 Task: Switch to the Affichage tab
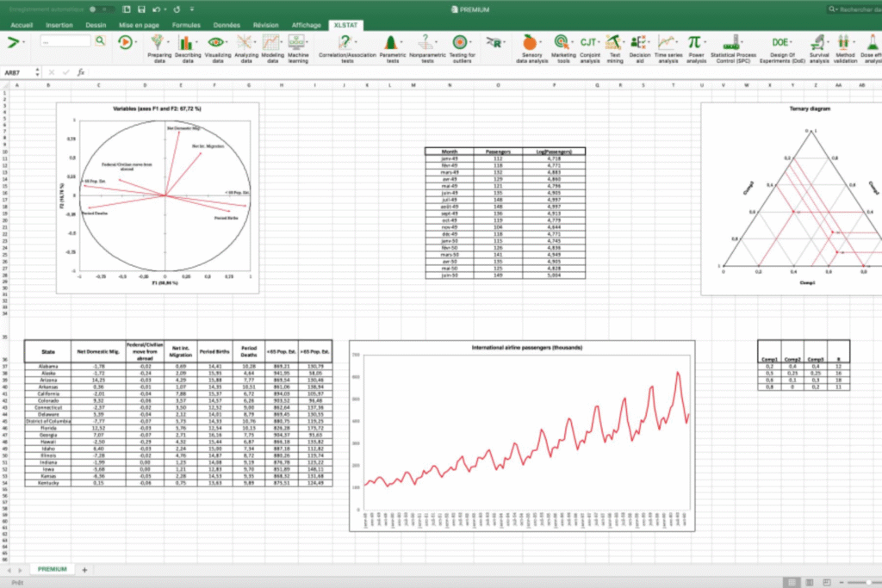pos(306,25)
